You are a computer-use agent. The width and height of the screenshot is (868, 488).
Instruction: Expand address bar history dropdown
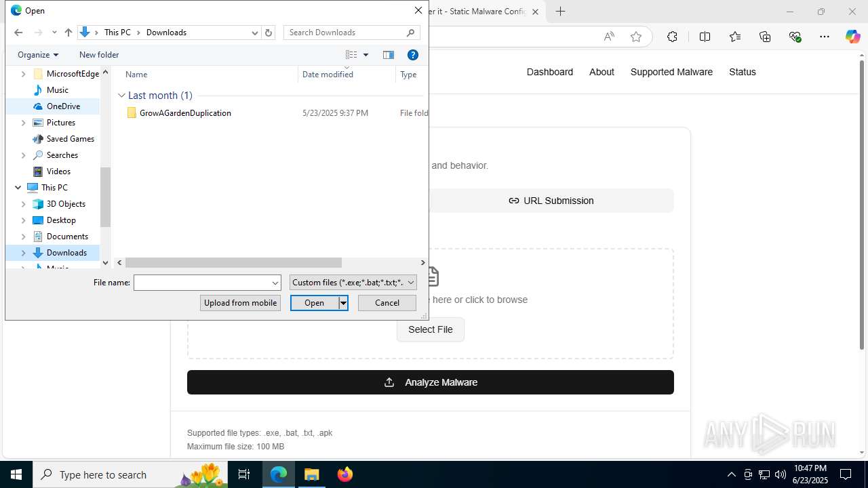click(255, 33)
